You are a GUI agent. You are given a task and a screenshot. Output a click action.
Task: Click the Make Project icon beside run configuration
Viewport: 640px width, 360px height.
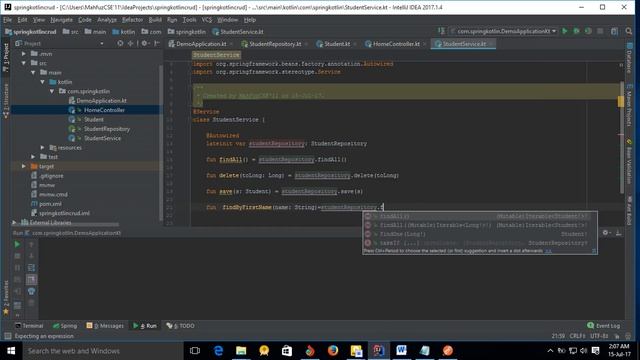click(x=441, y=31)
